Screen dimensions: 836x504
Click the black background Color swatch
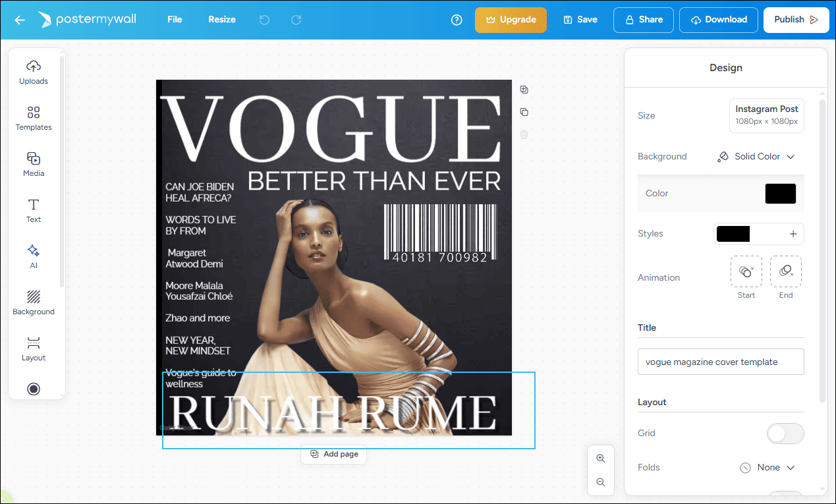point(780,193)
